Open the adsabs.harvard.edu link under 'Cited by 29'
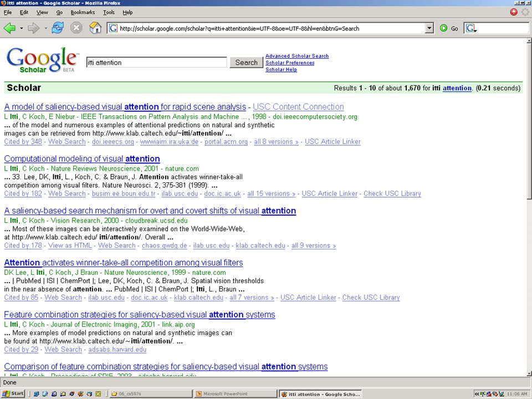The width and height of the screenshot is (532, 399). [x=117, y=350]
